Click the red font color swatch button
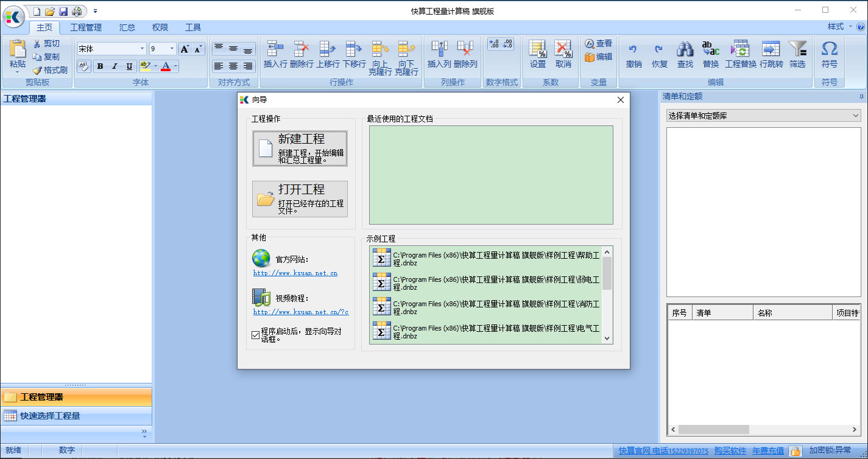Screen dimensions: 868x459 click(166, 66)
